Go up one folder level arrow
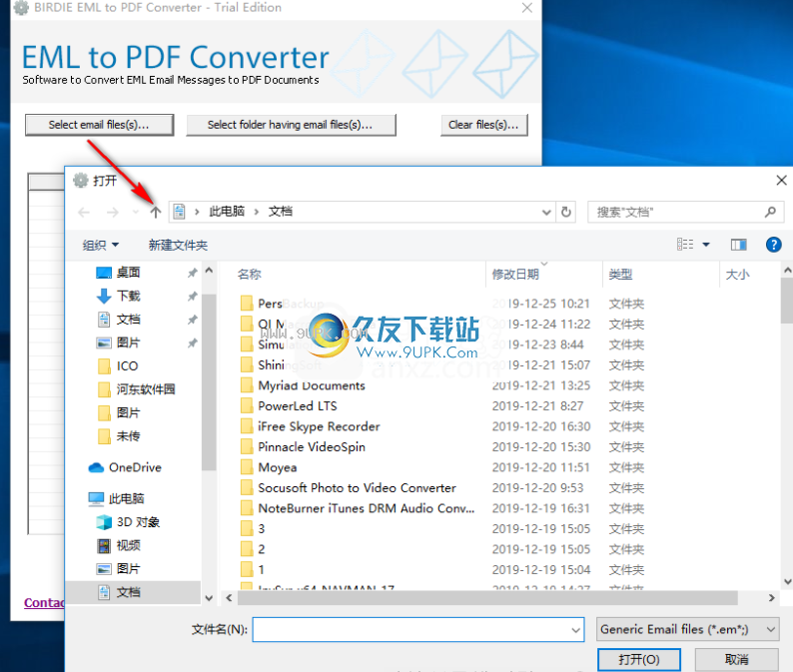This screenshot has width=793, height=672. (156, 213)
